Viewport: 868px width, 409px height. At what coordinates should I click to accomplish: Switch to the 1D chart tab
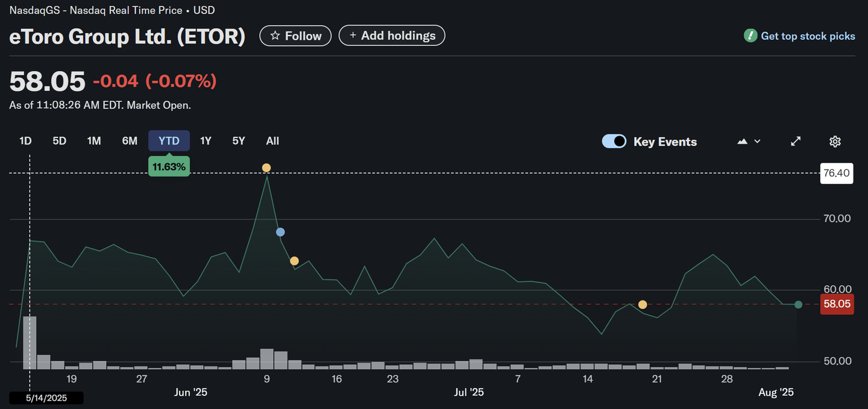(25, 140)
